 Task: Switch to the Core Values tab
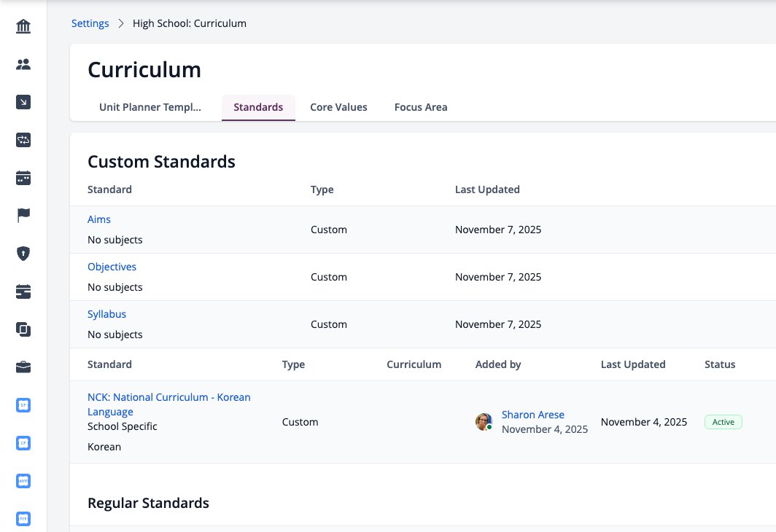[x=338, y=107]
